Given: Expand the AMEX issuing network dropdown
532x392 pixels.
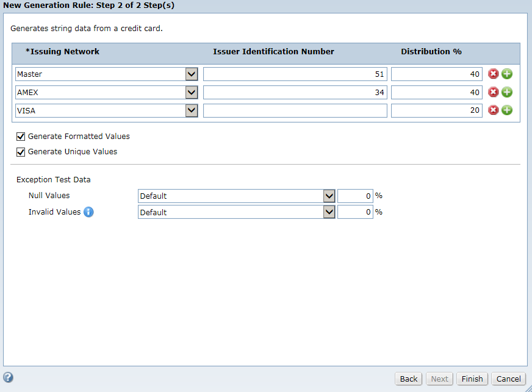Looking at the screenshot, I should click(192, 92).
